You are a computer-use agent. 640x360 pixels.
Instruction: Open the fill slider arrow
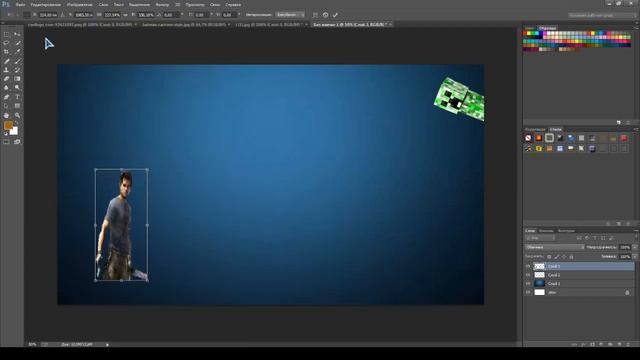pyautogui.click(x=635, y=257)
